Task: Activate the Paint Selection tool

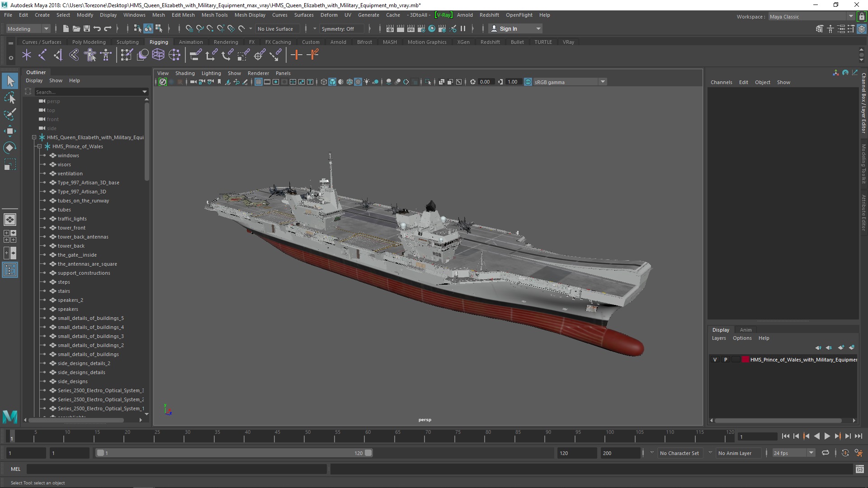Action: [10, 114]
